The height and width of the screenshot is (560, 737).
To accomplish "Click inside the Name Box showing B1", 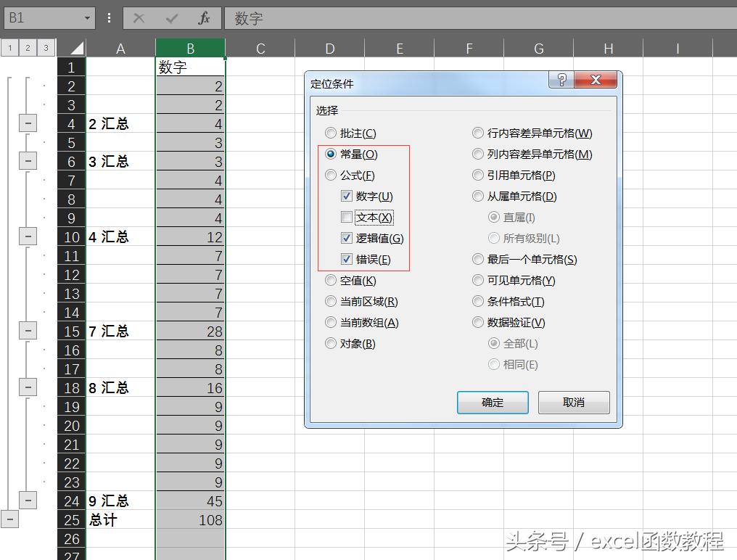I will coord(40,18).
